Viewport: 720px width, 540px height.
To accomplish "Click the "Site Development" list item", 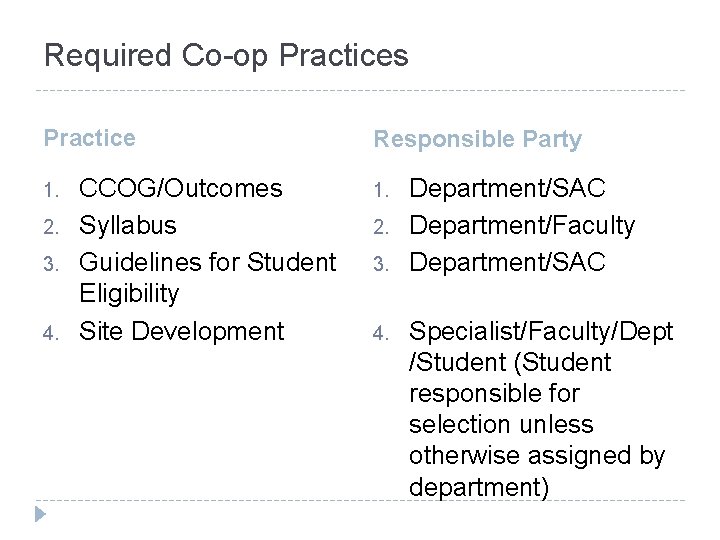I will click(181, 330).
